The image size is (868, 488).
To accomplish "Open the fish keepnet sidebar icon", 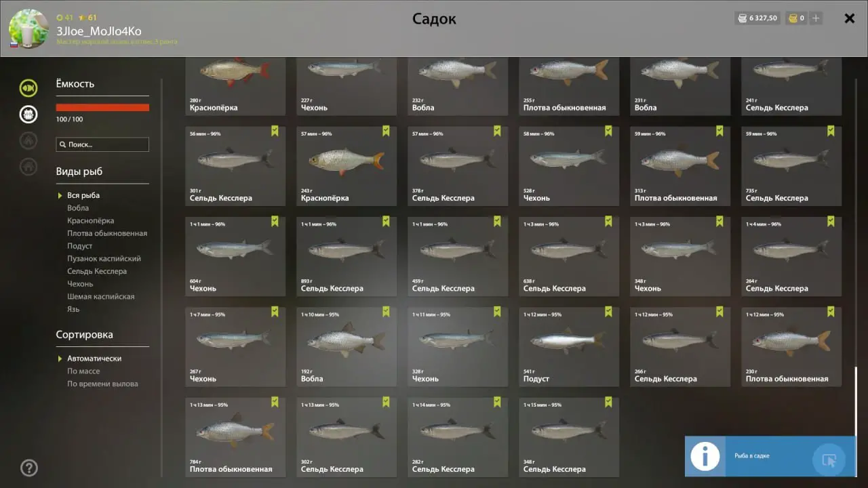I will (x=28, y=88).
